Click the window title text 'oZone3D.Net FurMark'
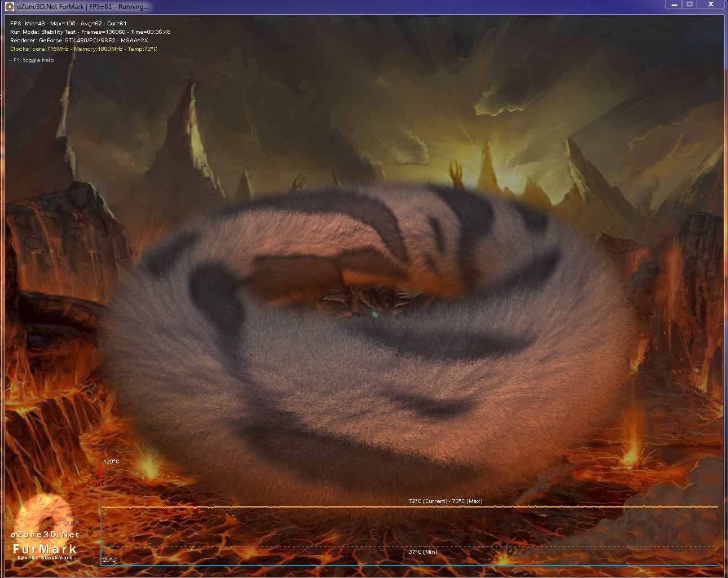728x578 pixels. pyautogui.click(x=50, y=7)
